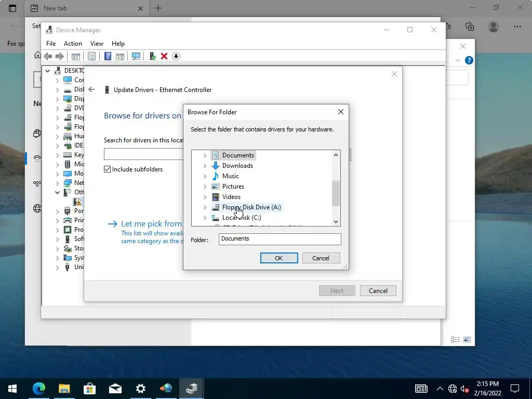Open the Edge Collections icon
The height and width of the screenshot is (399, 532).
click(x=470, y=26)
